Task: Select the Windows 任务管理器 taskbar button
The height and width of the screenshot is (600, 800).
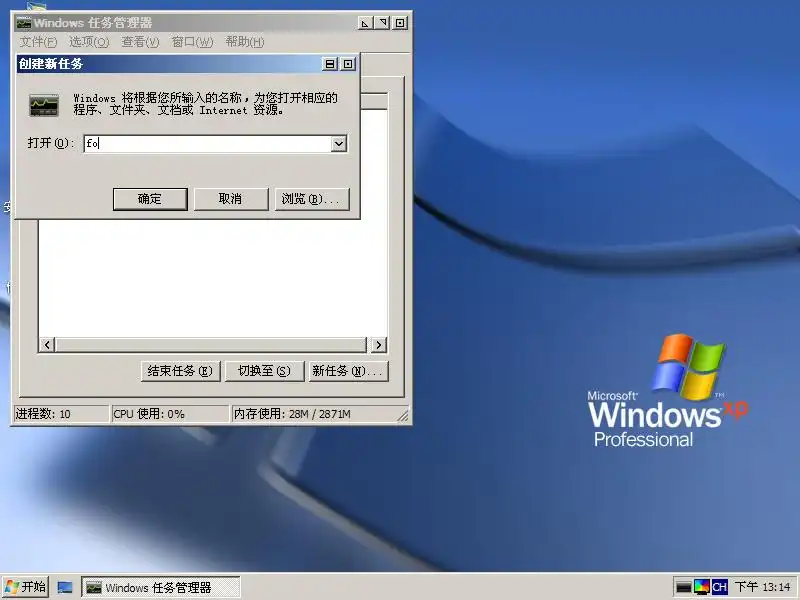Action: (x=160, y=587)
